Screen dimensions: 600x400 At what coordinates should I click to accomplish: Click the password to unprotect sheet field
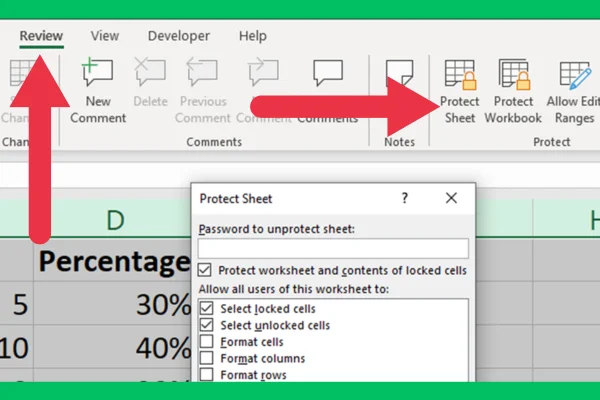333,248
